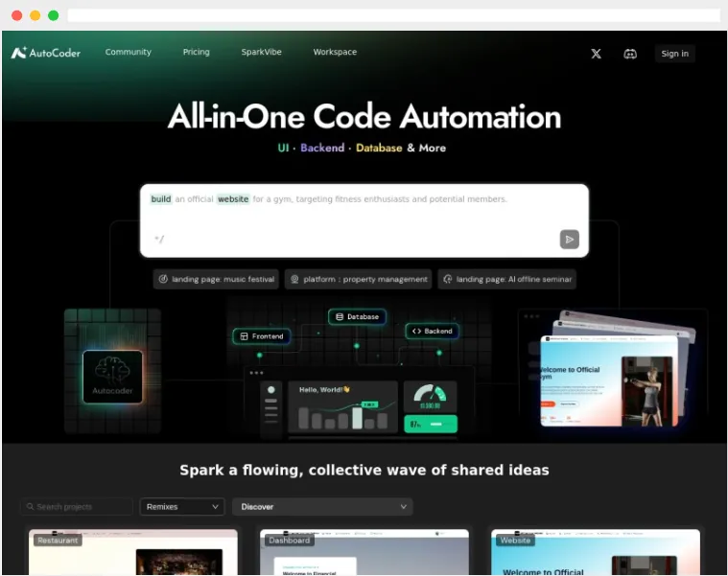Image resolution: width=728 pixels, height=576 pixels.
Task: Open the Discord community icon
Action: coord(630,54)
